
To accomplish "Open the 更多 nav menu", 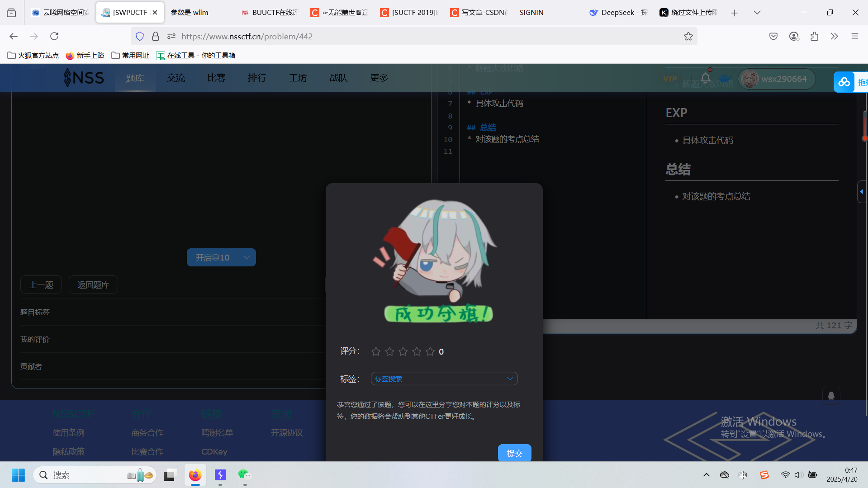I will click(379, 78).
